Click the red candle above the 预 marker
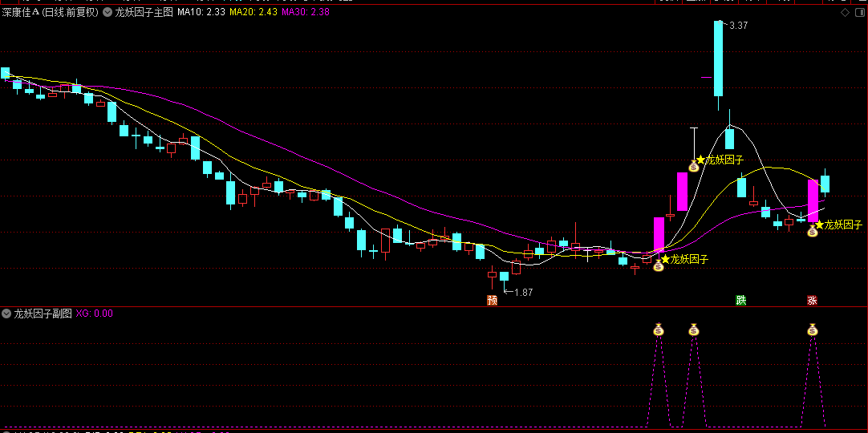The image size is (868, 433). (x=492, y=274)
